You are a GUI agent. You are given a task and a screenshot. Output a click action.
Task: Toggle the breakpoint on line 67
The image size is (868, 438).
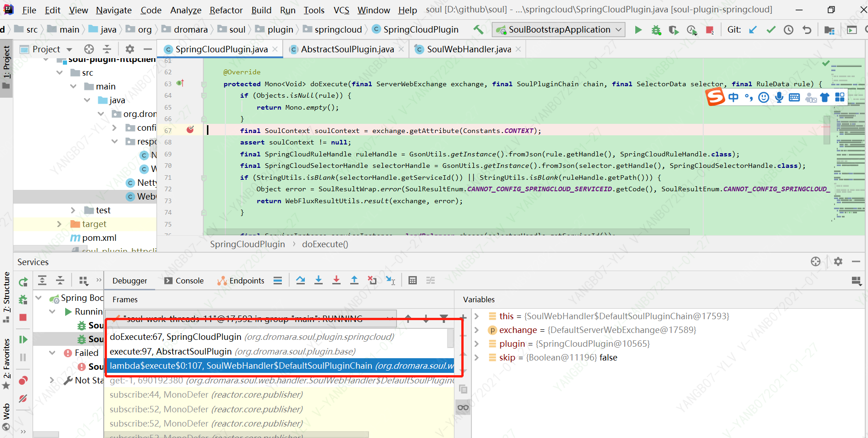click(190, 130)
